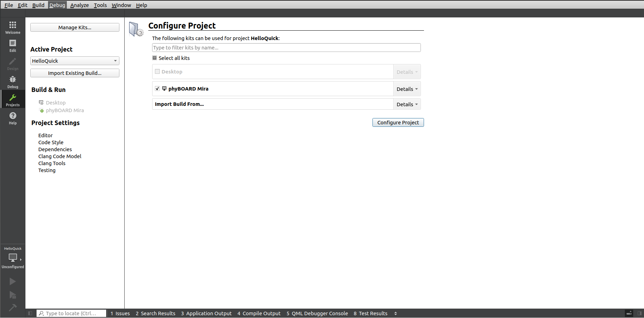644x318 pixels.
Task: Switch to Welcome mode
Action: point(13,27)
